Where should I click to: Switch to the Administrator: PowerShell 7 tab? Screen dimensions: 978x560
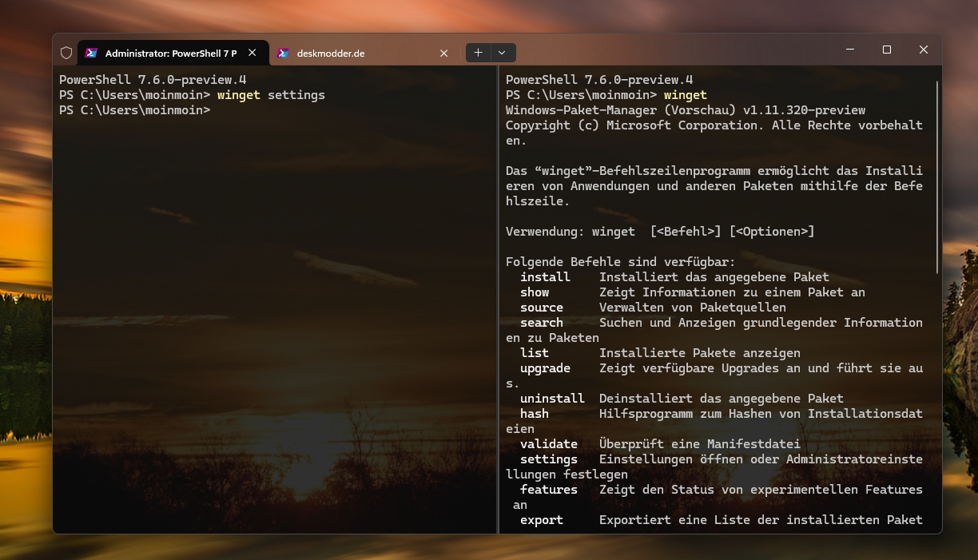click(x=173, y=53)
